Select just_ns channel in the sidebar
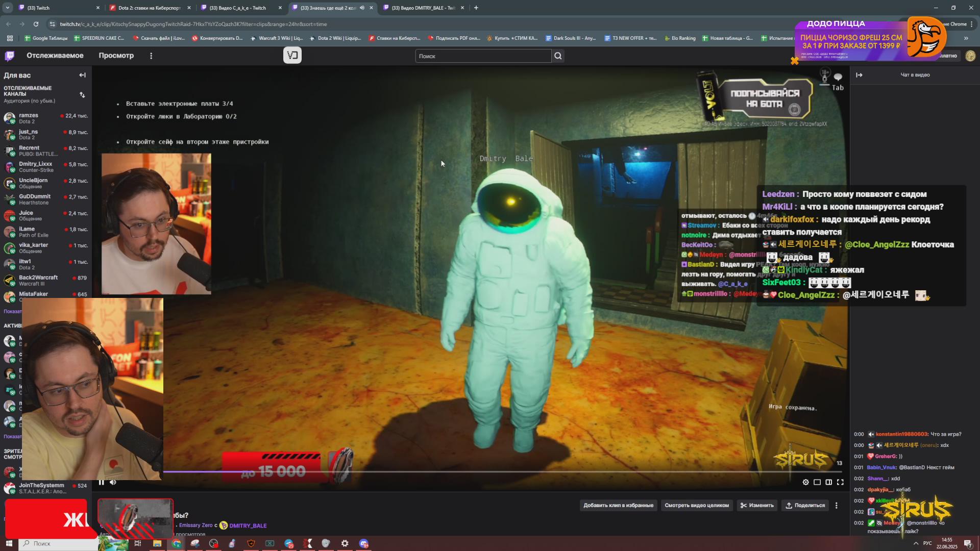Viewport: 980px width, 551px height. pyautogui.click(x=46, y=135)
